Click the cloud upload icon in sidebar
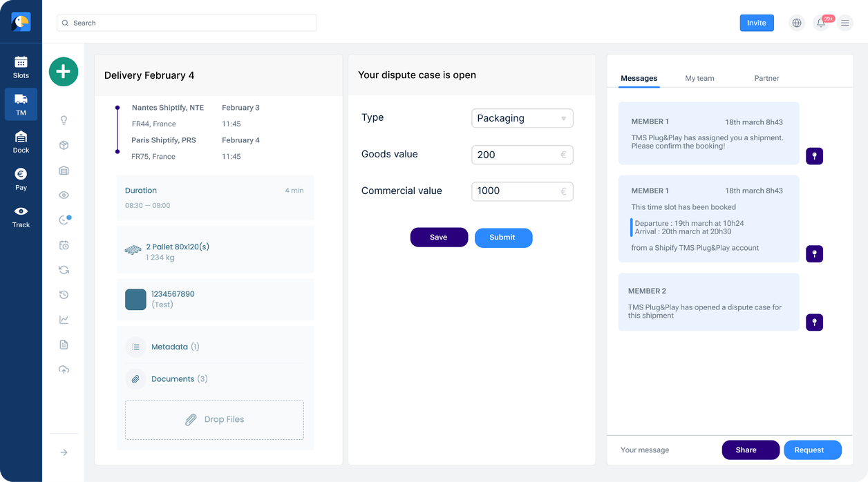The width and height of the screenshot is (868, 482). point(64,369)
